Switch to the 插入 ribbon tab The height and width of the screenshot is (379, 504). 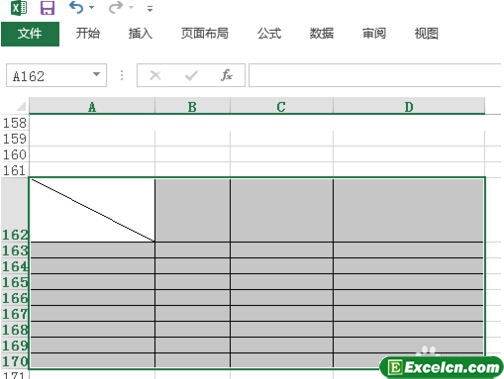point(140,33)
